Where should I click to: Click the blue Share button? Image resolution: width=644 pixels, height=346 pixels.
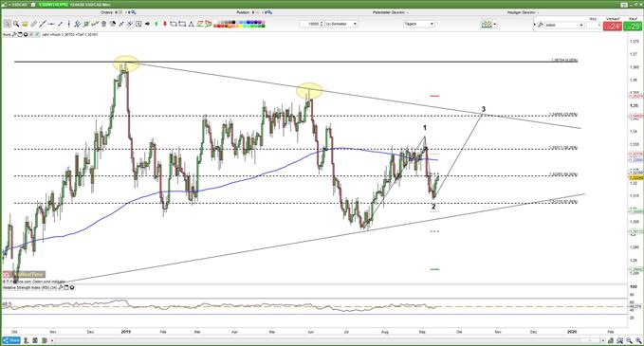tap(11, 340)
